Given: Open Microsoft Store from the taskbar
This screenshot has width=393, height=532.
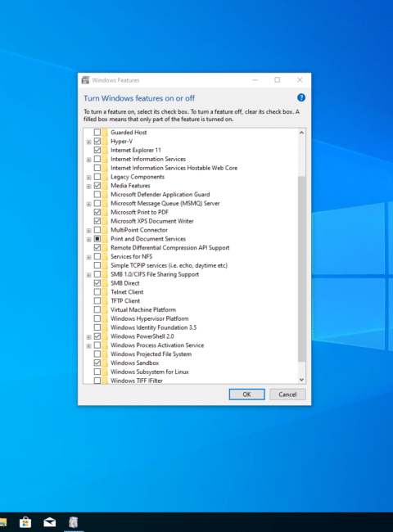Looking at the screenshot, I should (x=25, y=522).
